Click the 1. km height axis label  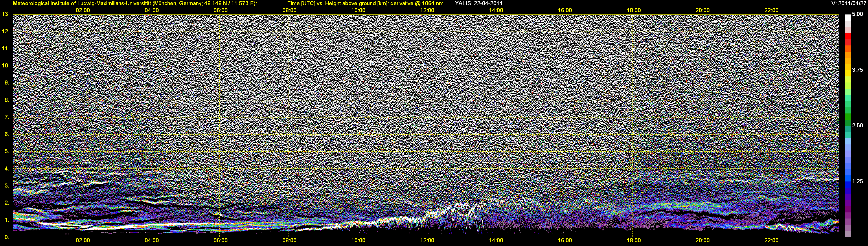pyautogui.click(x=7, y=220)
